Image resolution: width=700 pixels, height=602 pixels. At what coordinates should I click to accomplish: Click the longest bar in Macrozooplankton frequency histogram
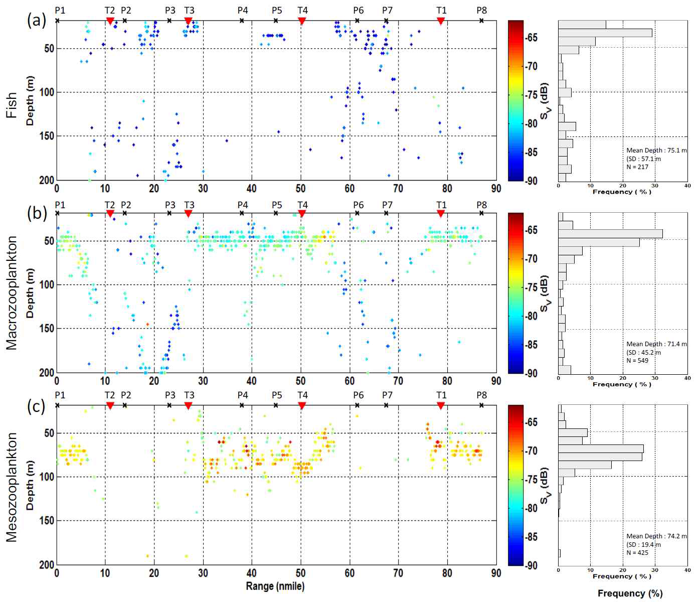point(611,234)
